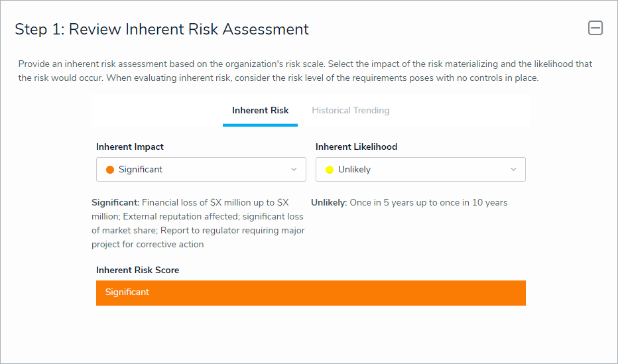Click the bold "Unlikely:" term below likelihood dropdown
This screenshot has height=364, width=618.
[x=329, y=203]
